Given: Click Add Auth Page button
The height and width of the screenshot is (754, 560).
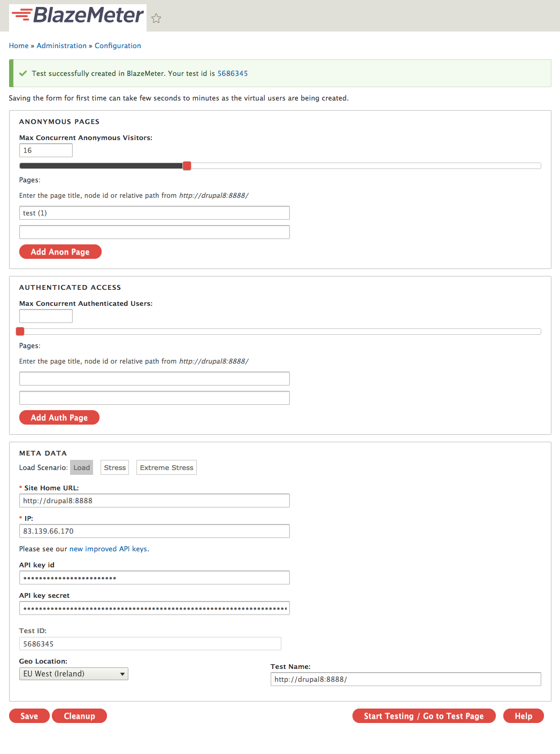Looking at the screenshot, I should coord(59,418).
